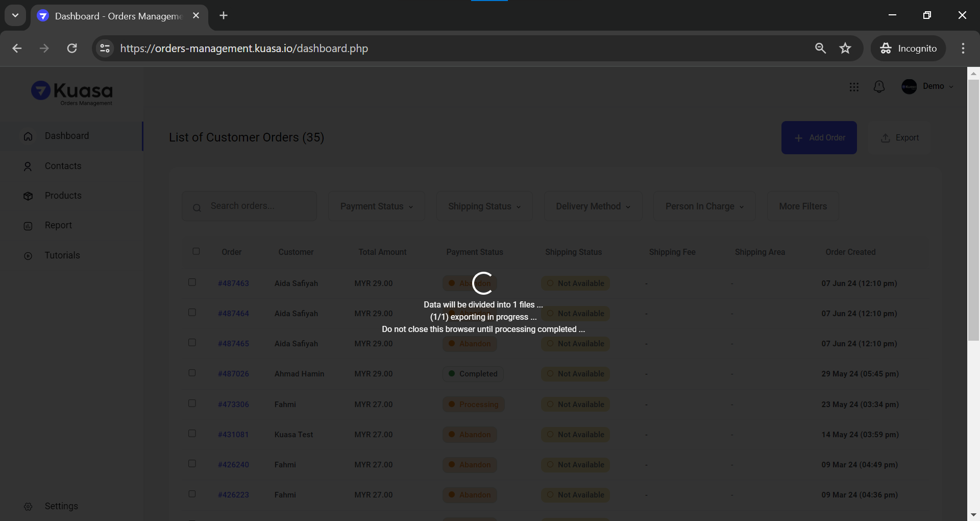
Task: Bookmark this page with star icon
Action: [x=845, y=49]
